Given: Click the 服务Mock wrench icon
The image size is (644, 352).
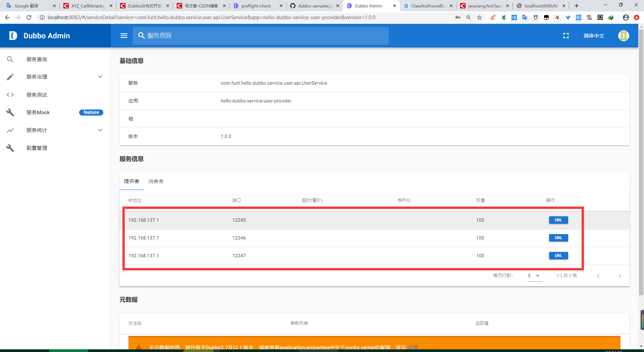Looking at the screenshot, I should coord(10,113).
